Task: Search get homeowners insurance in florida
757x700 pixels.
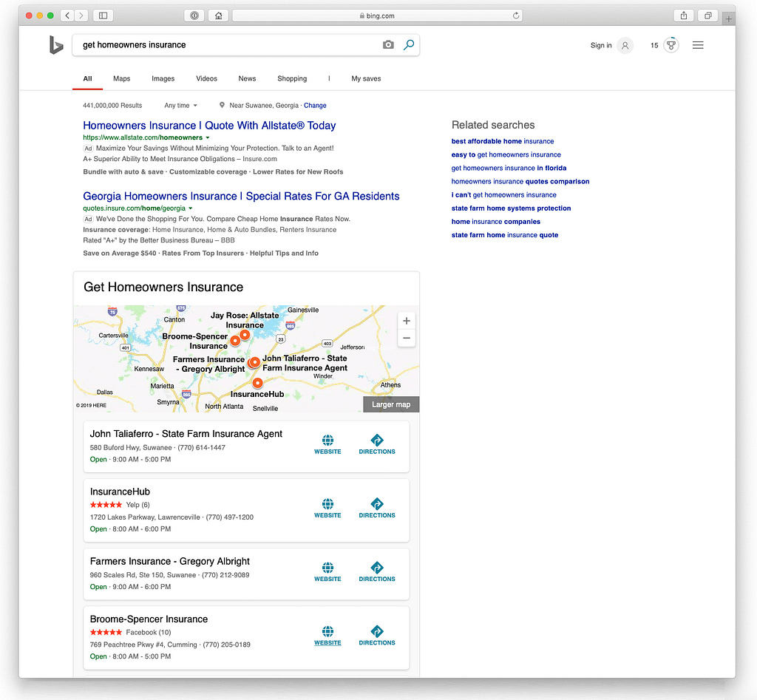Action: click(x=509, y=168)
